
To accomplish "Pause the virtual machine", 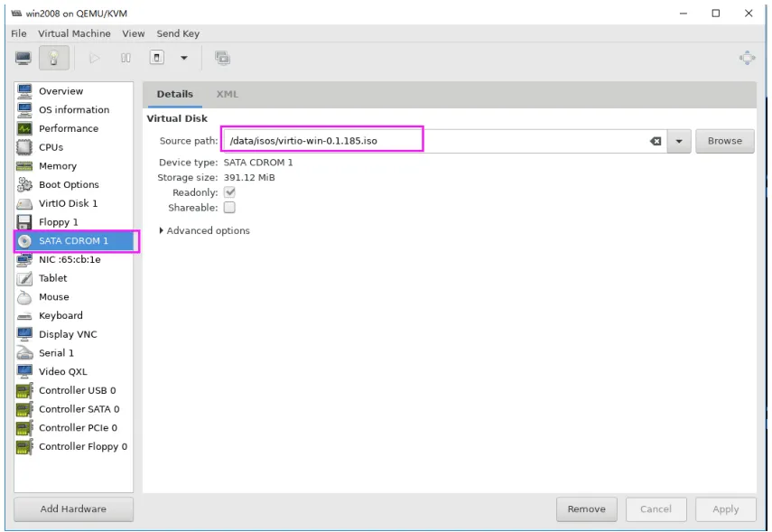I will coord(126,58).
